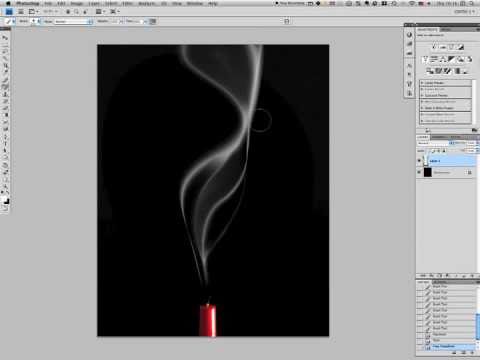Open the File menu
Image resolution: width=480 pixels, height=360 pixels.
(x=48, y=4)
